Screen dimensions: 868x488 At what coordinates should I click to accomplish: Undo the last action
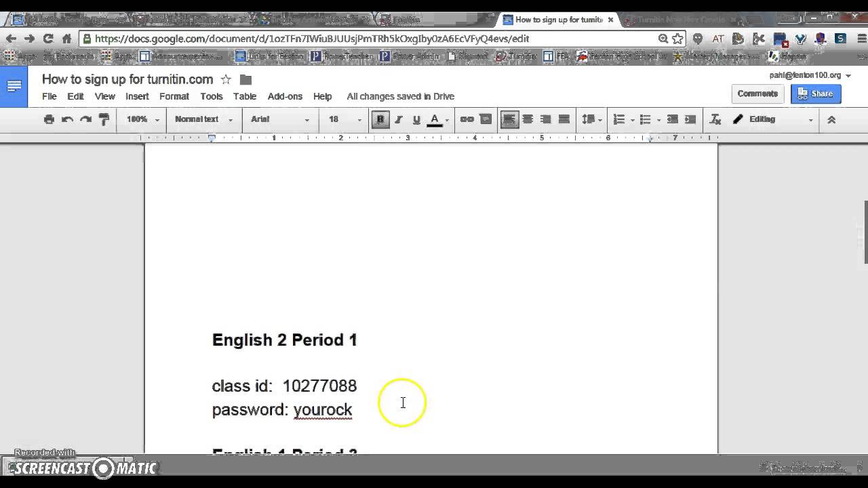tap(67, 119)
